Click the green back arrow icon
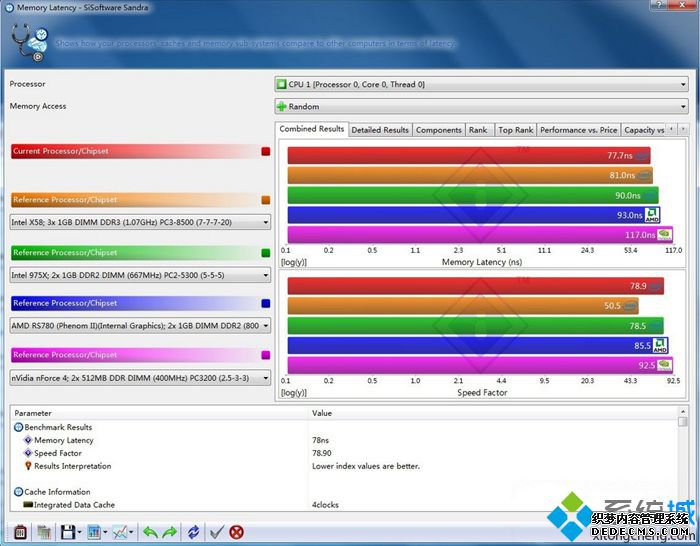This screenshot has width=700, height=546. pos(150,532)
